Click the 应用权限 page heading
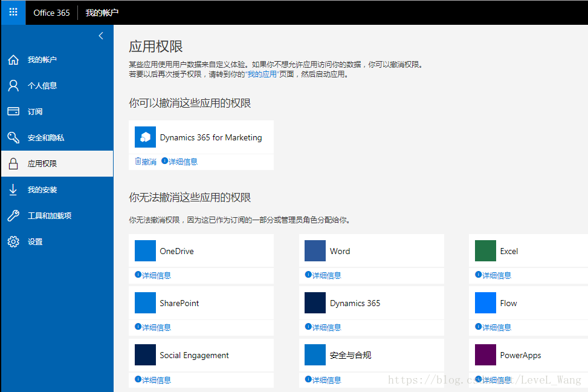588x392 pixels. click(156, 47)
